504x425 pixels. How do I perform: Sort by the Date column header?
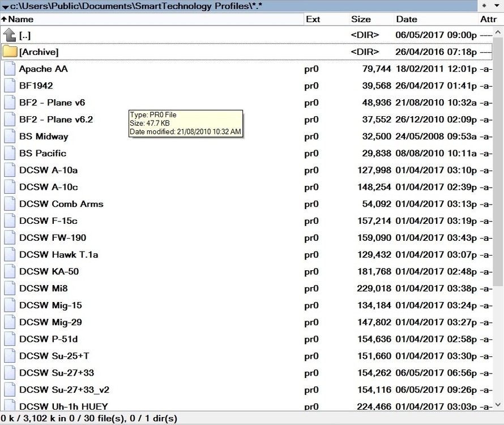click(x=435, y=19)
